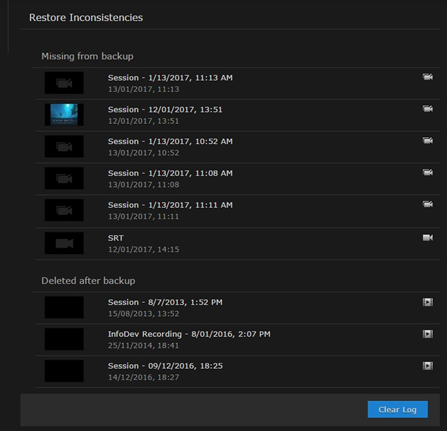
Task: Select the SRT recording thumbnail
Action: pos(64,243)
